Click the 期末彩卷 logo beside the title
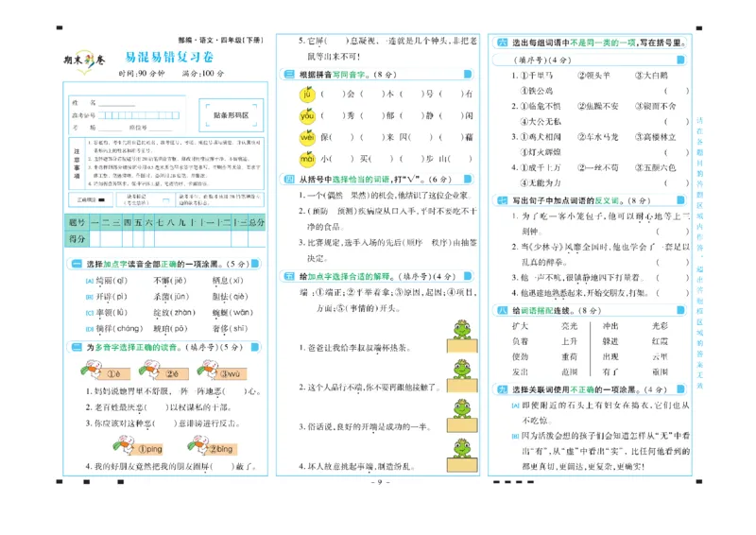Image resolution: width=756 pixels, height=535 pixels. [x=84, y=61]
